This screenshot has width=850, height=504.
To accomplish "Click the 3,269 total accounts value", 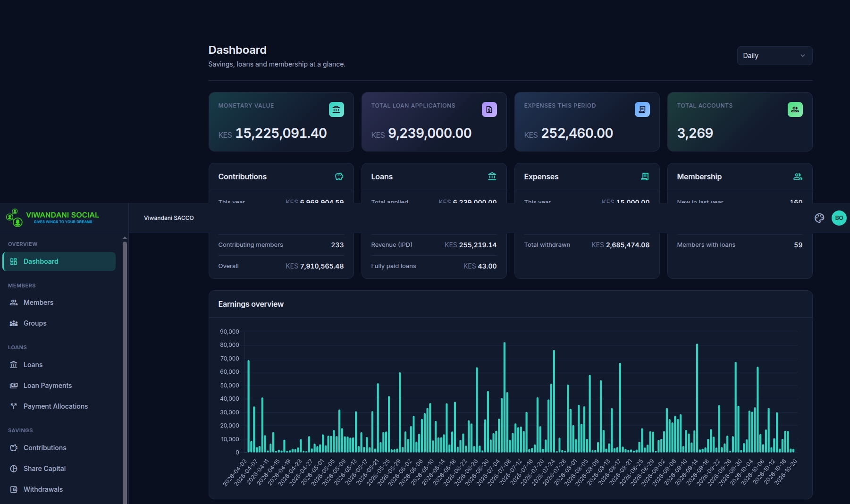I will (695, 134).
